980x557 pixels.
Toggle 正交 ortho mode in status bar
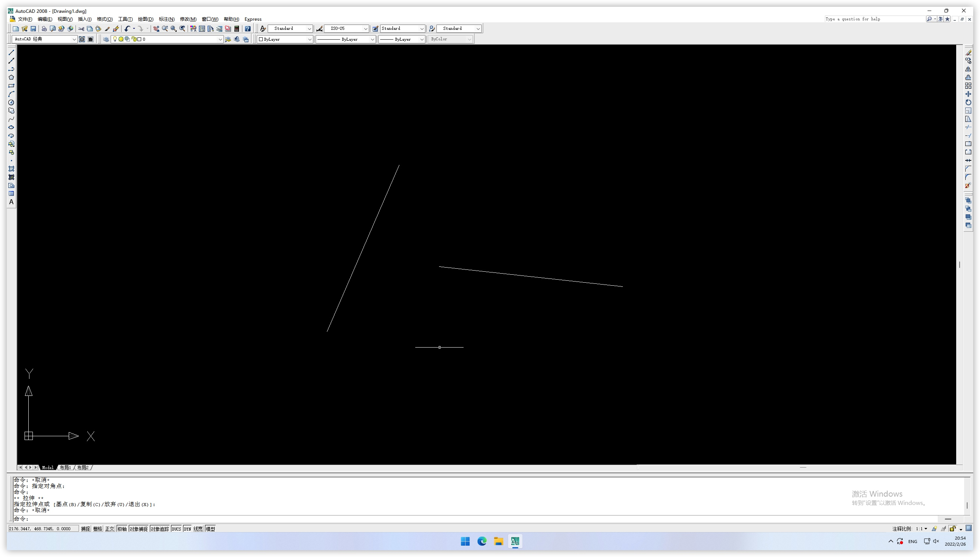click(109, 529)
